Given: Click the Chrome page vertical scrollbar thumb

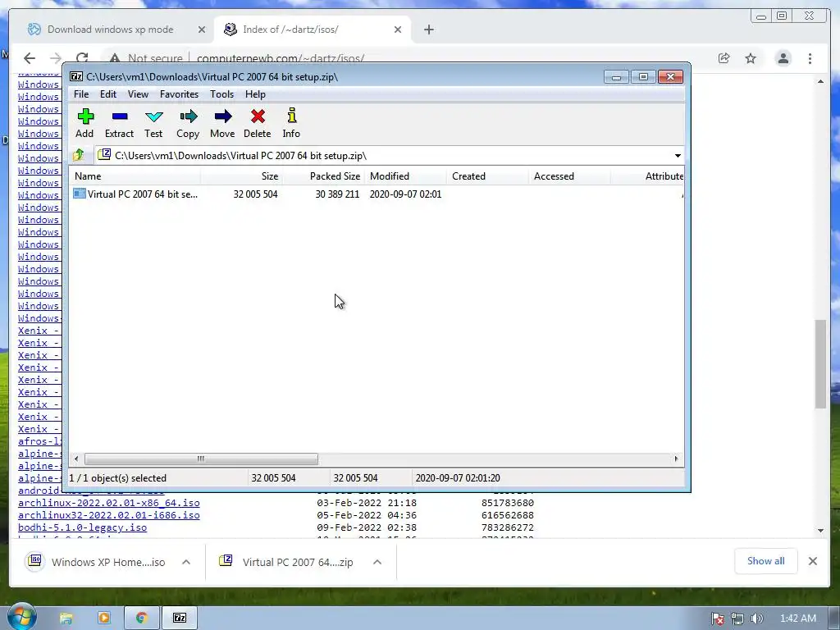Looking at the screenshot, I should pos(820,364).
